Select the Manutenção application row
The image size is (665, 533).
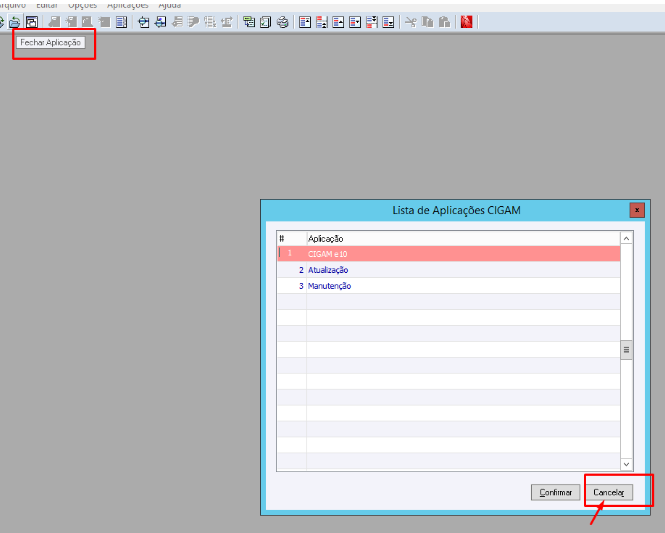[x=449, y=286]
